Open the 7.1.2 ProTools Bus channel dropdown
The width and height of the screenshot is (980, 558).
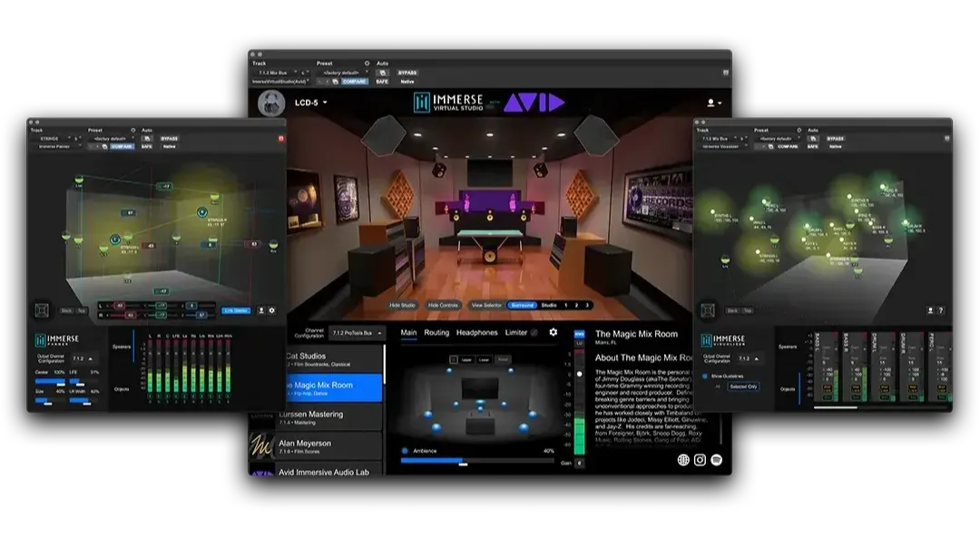[357, 333]
